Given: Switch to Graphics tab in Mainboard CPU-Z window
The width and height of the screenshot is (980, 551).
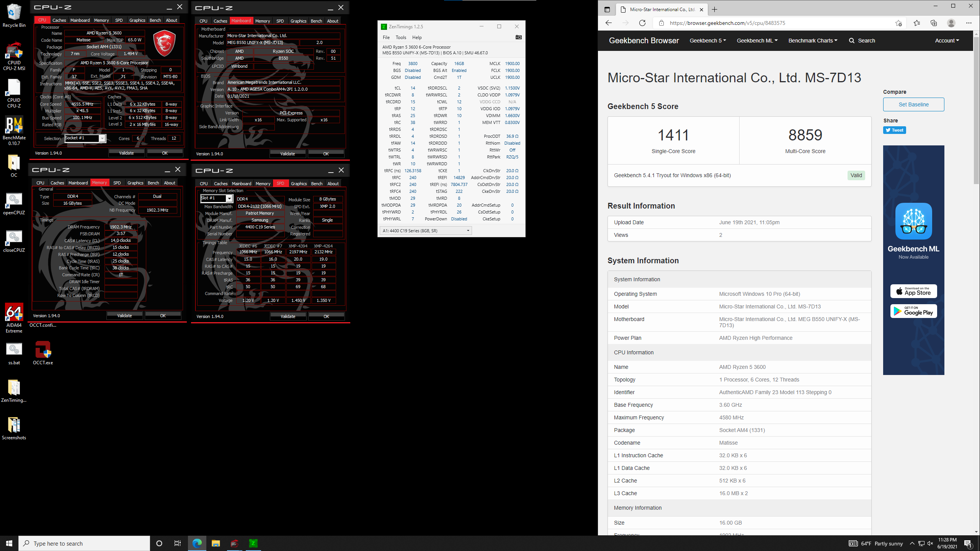Looking at the screenshot, I should click(298, 21).
